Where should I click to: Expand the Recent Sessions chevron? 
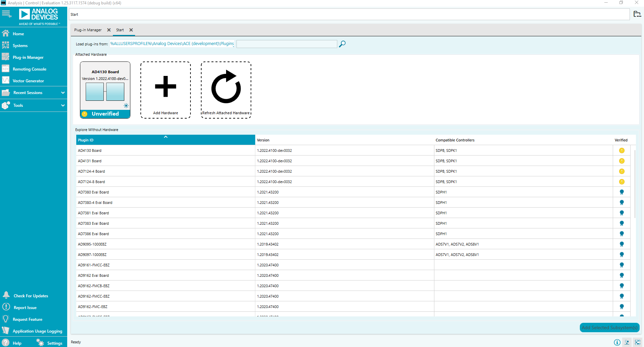(x=63, y=93)
